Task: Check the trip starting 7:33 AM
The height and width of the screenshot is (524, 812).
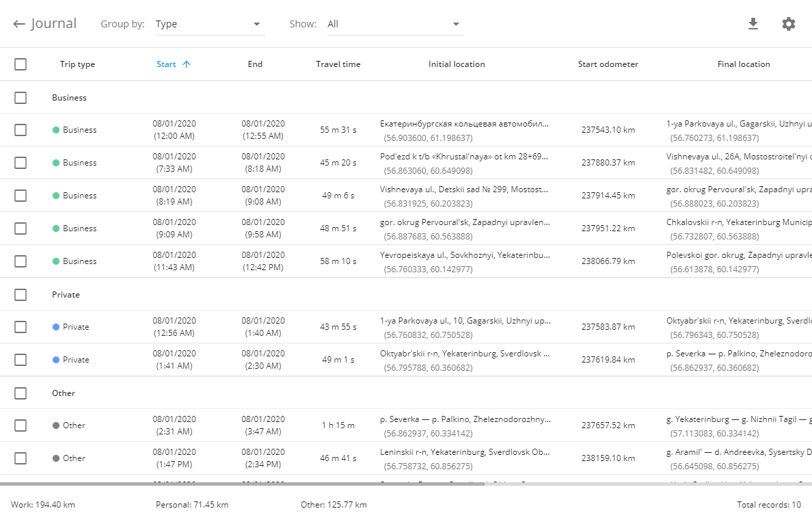Action: 21,163
